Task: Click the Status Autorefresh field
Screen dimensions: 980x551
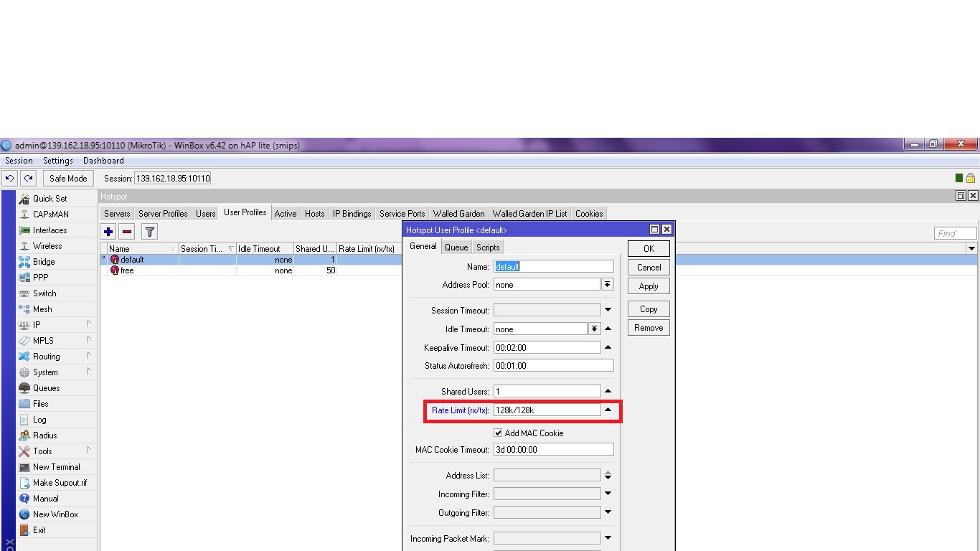Action: [x=554, y=366]
